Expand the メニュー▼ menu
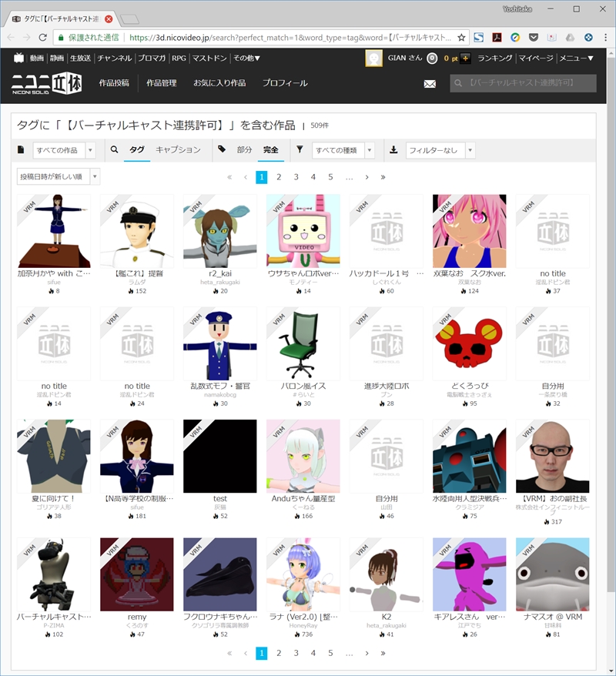The image size is (616, 676). coord(576,59)
